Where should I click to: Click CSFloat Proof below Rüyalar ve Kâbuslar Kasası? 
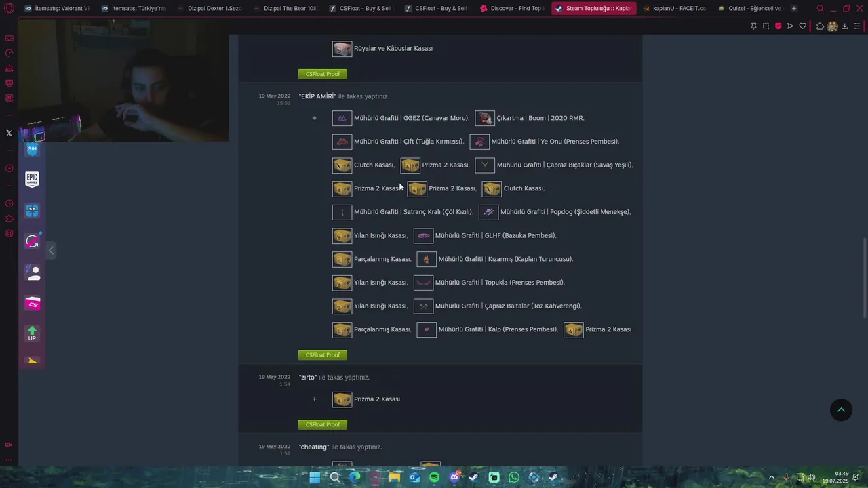[323, 74]
